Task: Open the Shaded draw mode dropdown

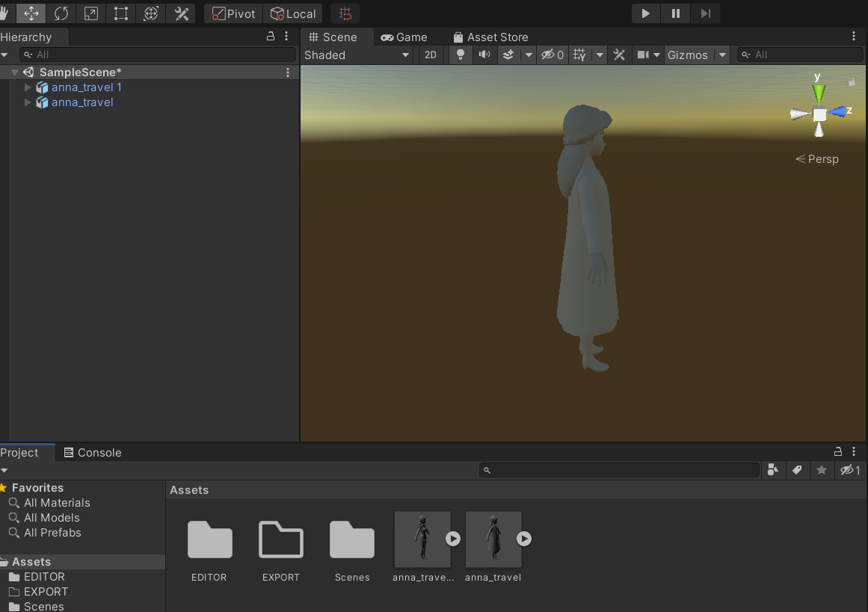Action: (x=357, y=55)
